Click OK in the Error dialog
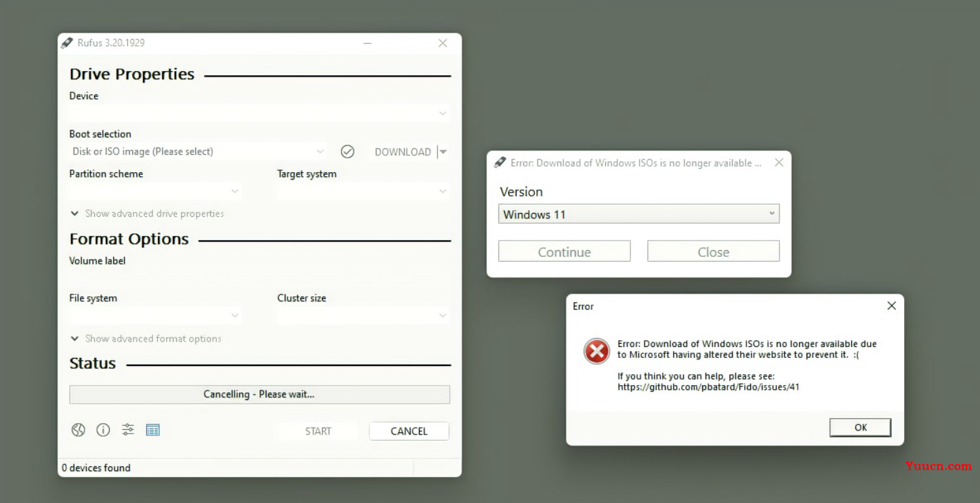This screenshot has height=503, width=980. (861, 427)
